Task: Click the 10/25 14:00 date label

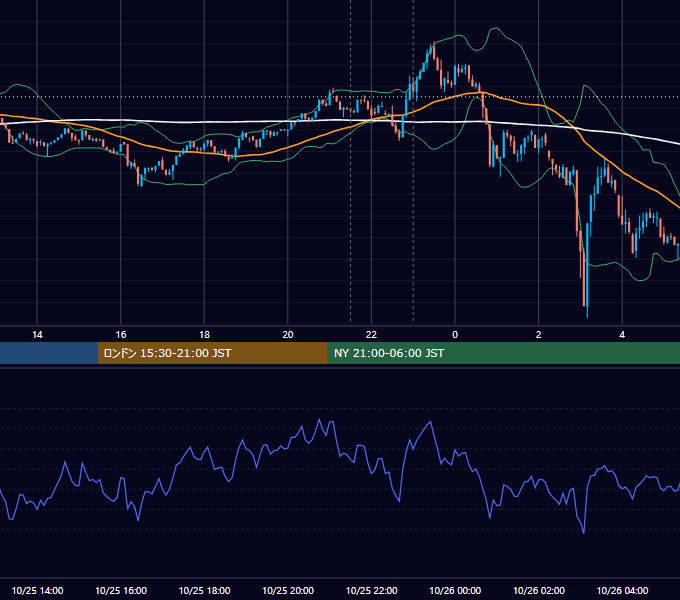Action: 37,590
